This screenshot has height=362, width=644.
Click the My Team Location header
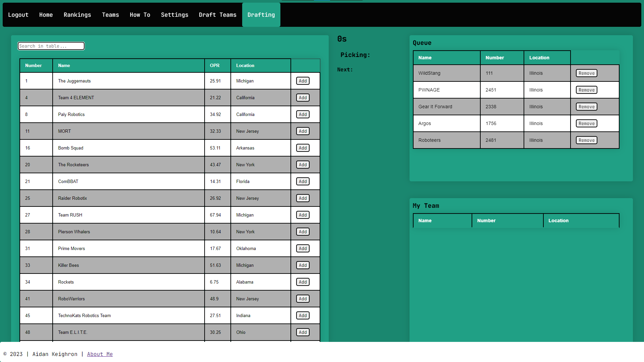pos(581,221)
